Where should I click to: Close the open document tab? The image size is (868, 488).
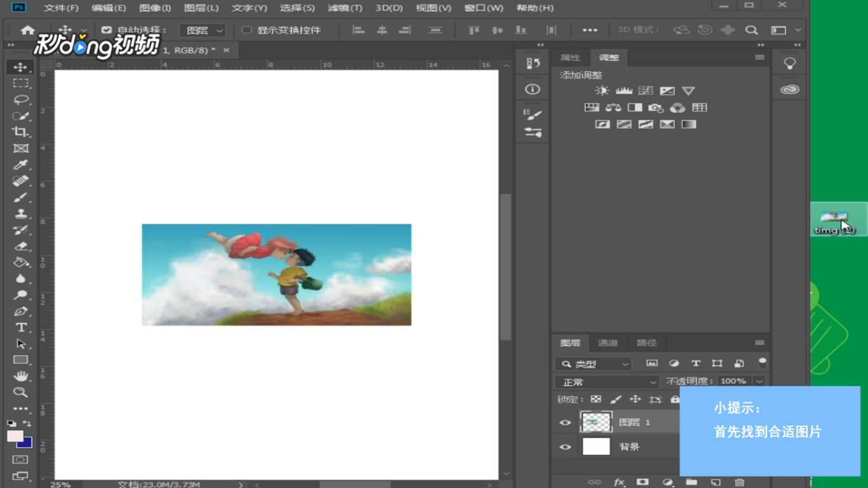(x=227, y=50)
